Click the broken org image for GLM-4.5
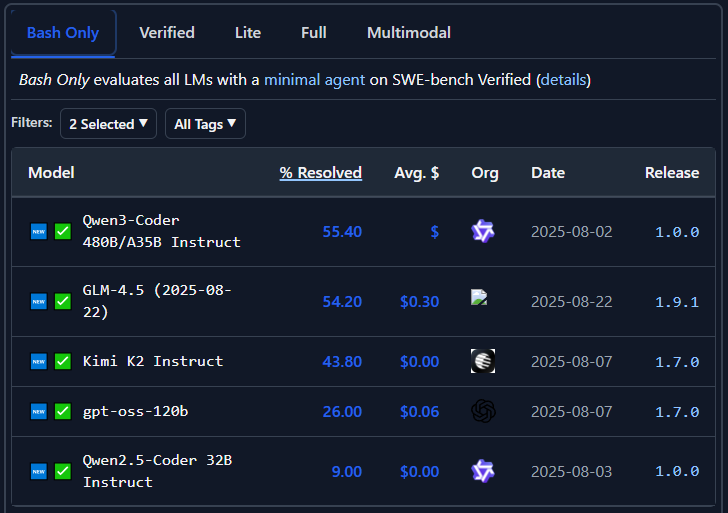 pos(480,297)
